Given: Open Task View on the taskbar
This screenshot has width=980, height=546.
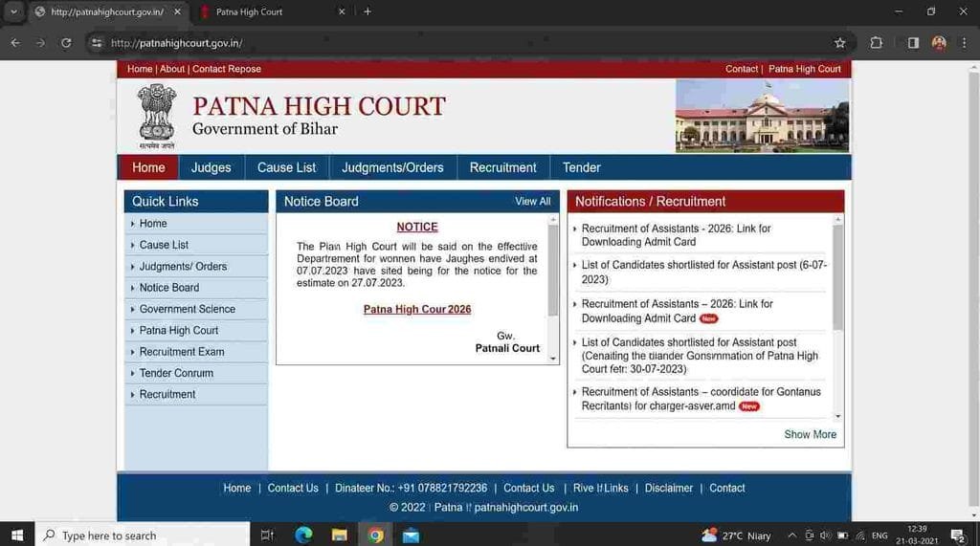Looking at the screenshot, I should click(267, 535).
